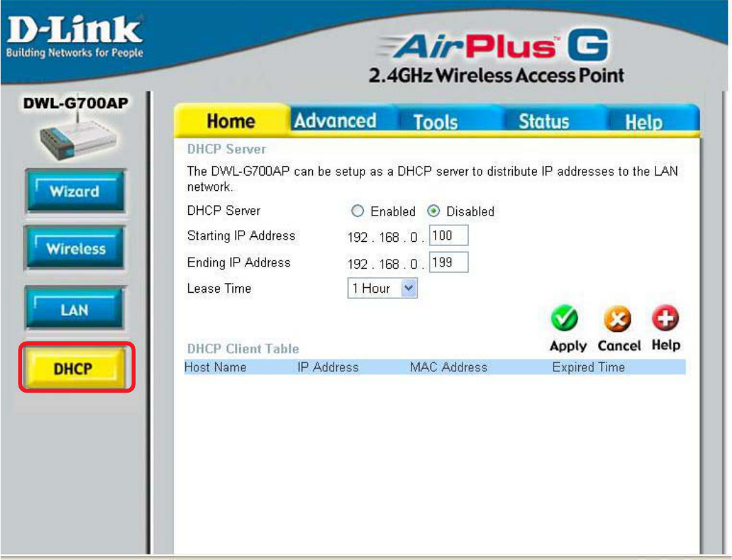Viewport: 732px width, 560px height.
Task: Click the Lease Time label
Action: pos(219,289)
